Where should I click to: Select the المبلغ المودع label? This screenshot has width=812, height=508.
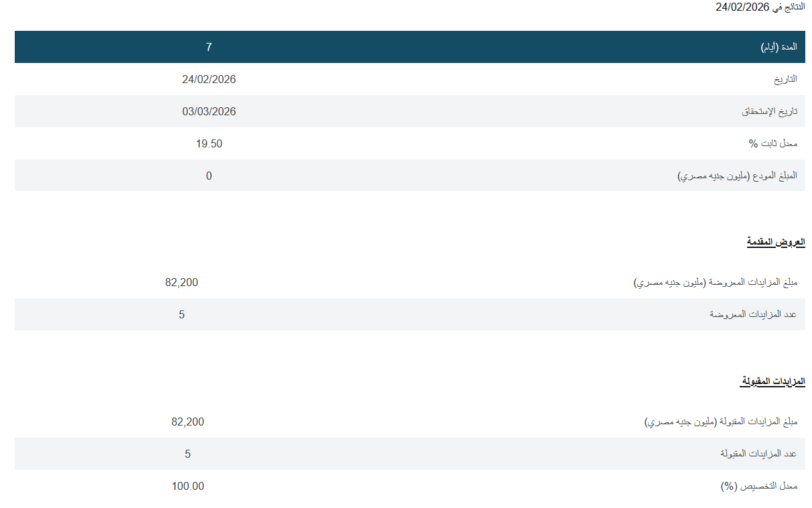point(738,176)
